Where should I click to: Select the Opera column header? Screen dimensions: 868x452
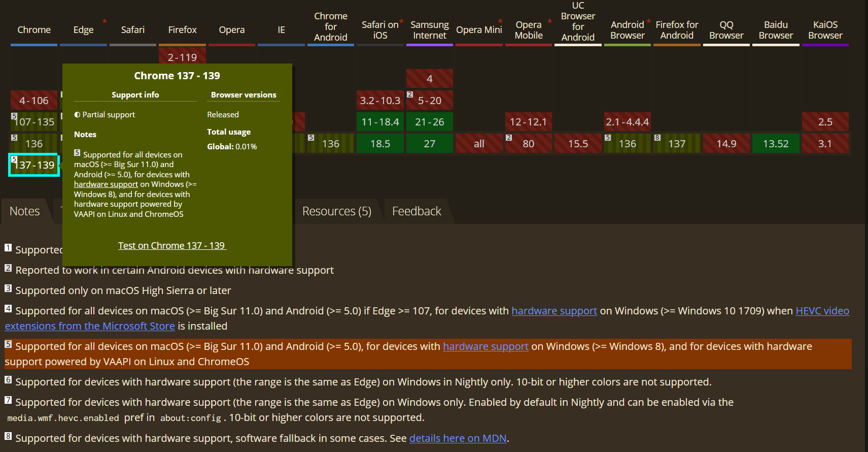[232, 30]
